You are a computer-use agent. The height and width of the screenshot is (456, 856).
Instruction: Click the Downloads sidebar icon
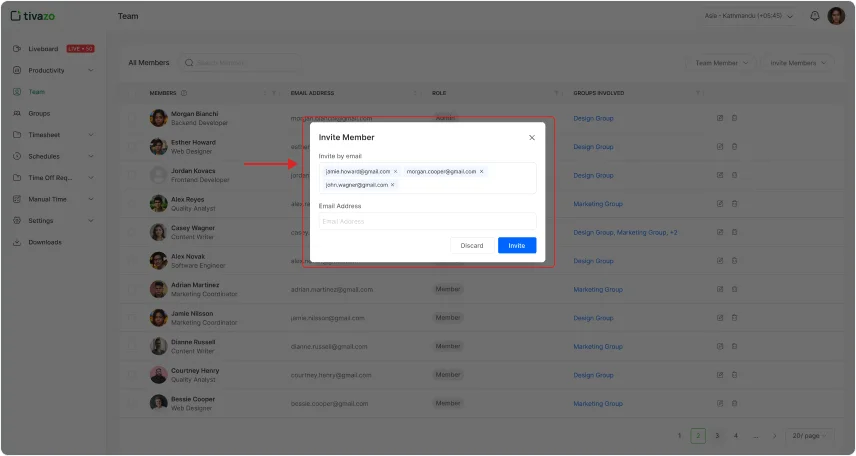tap(17, 242)
